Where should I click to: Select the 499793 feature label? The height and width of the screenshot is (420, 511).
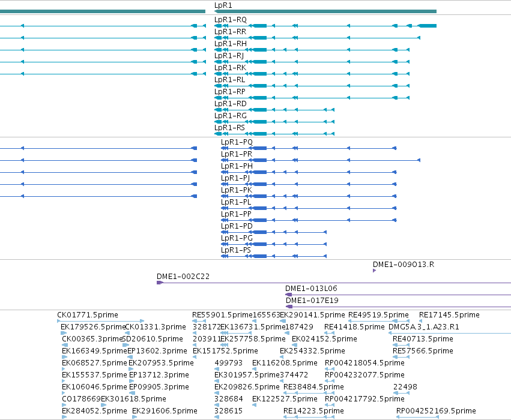coord(228,363)
